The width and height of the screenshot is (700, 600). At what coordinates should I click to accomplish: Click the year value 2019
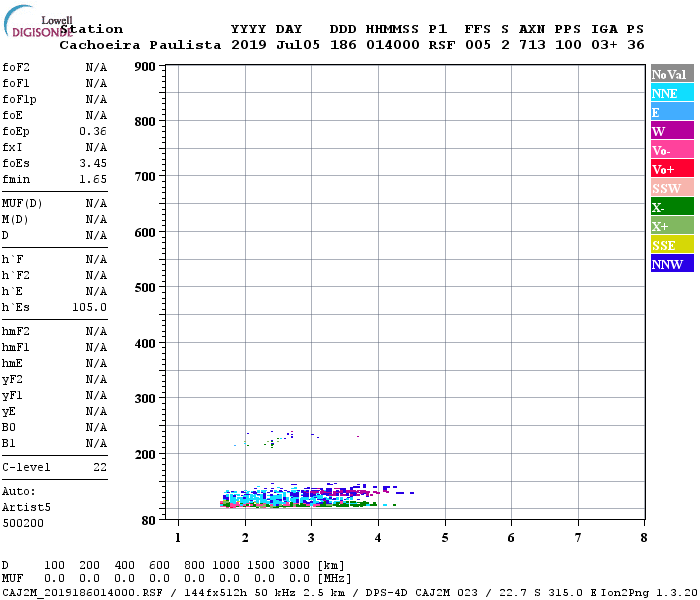click(249, 45)
